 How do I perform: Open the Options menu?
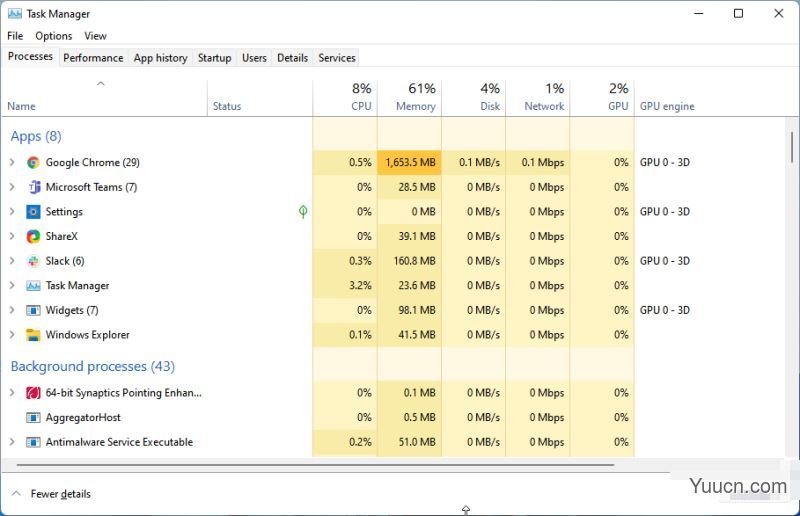[x=54, y=36]
